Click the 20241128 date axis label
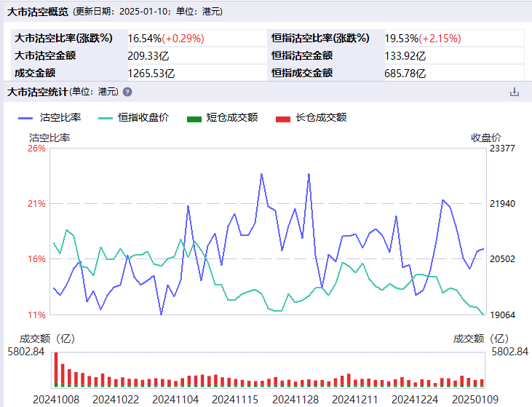Image resolution: width=532 pixels, height=407 pixels. point(295,399)
